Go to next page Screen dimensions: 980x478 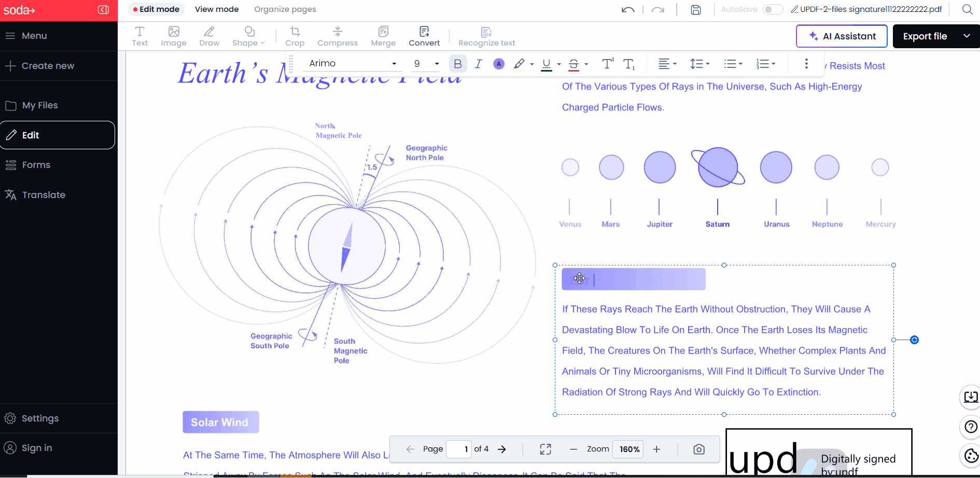tap(502, 449)
